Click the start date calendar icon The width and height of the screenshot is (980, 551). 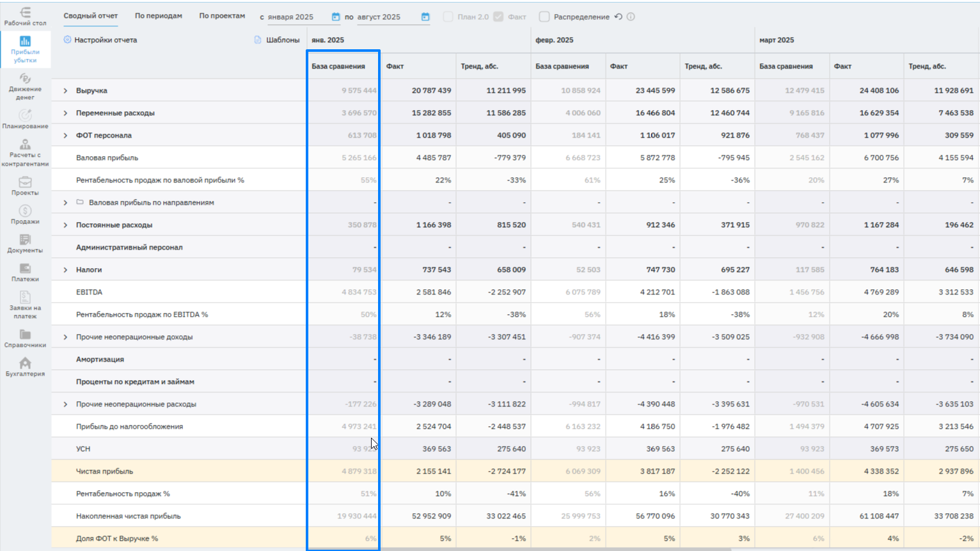tap(336, 17)
